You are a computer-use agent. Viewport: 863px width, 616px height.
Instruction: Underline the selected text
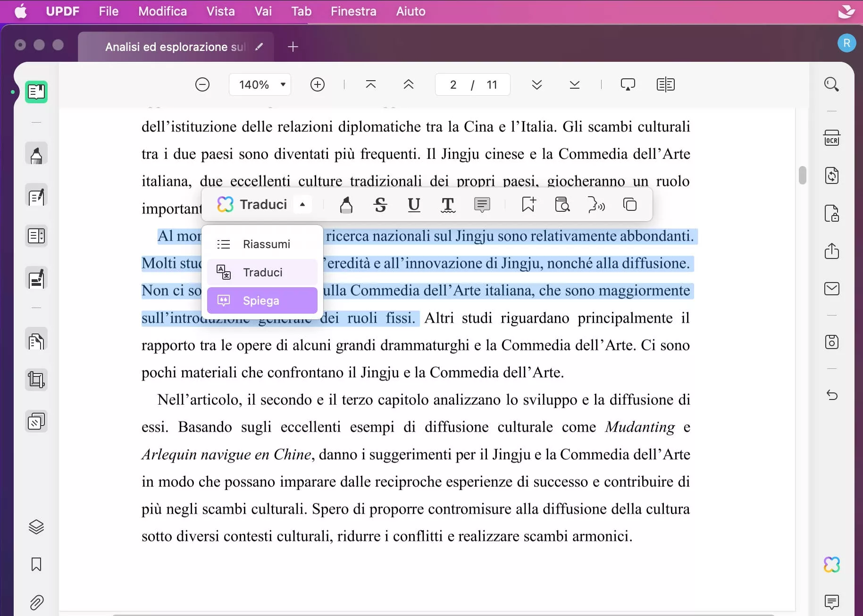(414, 205)
